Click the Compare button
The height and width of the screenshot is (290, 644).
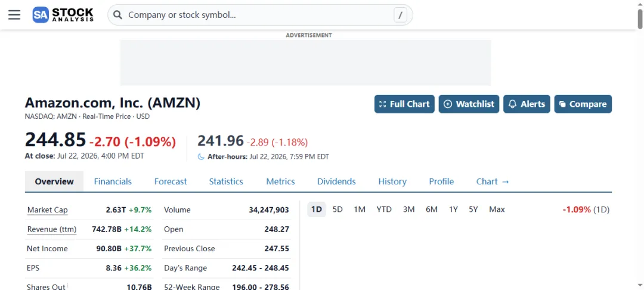pos(583,104)
